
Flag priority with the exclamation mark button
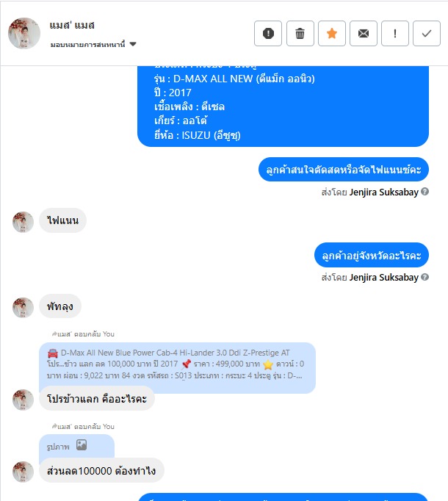pos(395,33)
